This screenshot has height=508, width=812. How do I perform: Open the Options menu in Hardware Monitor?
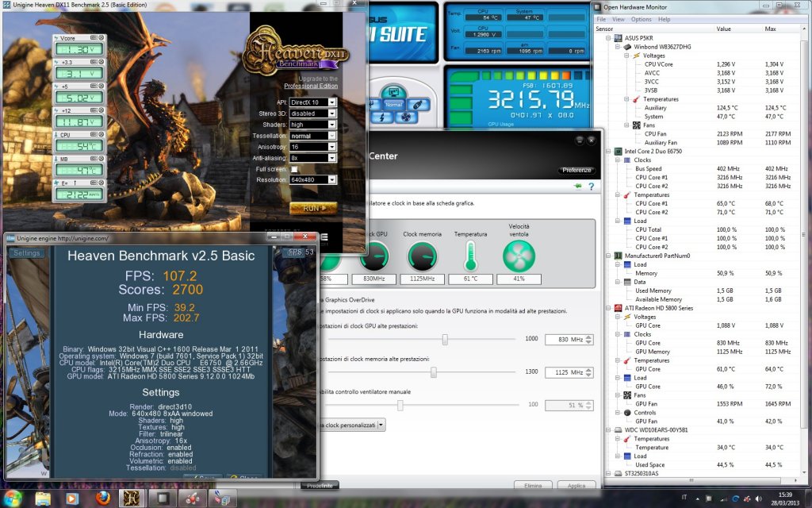pyautogui.click(x=641, y=19)
